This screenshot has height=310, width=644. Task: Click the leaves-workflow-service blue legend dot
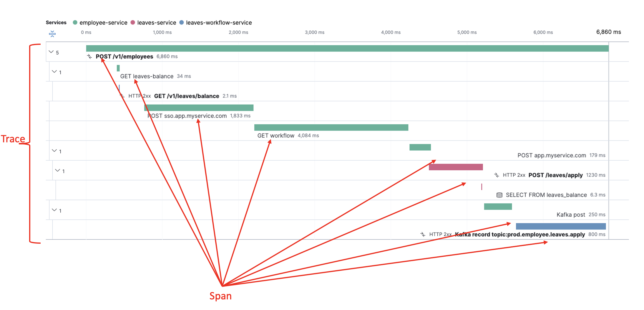coord(182,22)
